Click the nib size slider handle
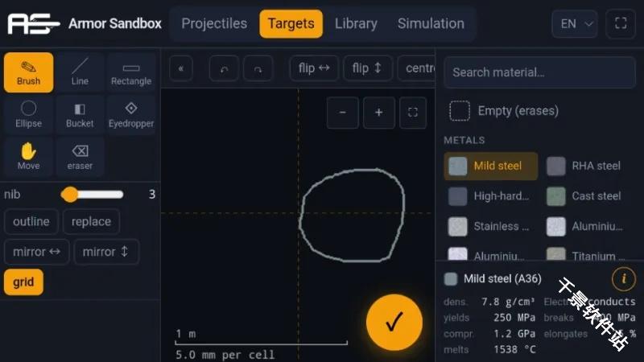 click(70, 195)
